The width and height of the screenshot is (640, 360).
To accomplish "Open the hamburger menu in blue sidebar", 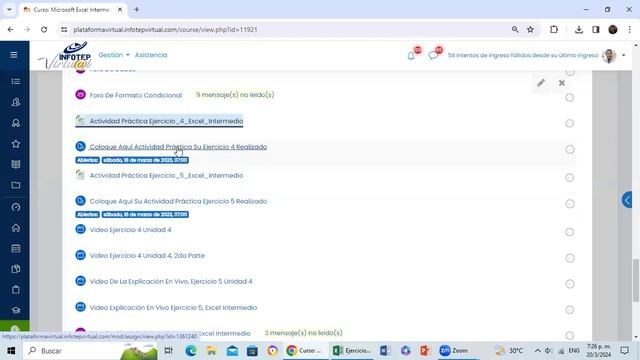I will [x=14, y=55].
